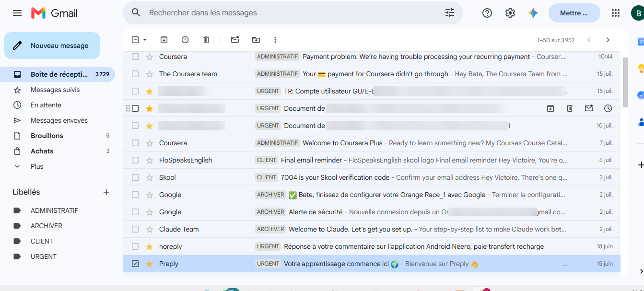Screen dimensions: 644x291
Task: Click Move to folder toolbar icon
Action: tap(256, 40)
